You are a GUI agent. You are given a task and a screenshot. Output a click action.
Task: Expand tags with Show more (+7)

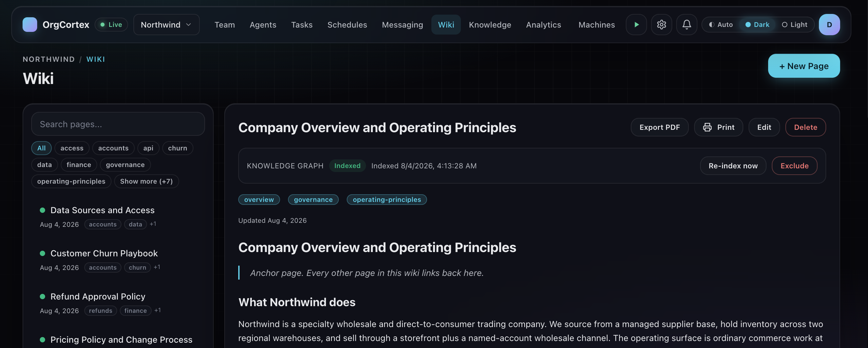[x=146, y=181]
